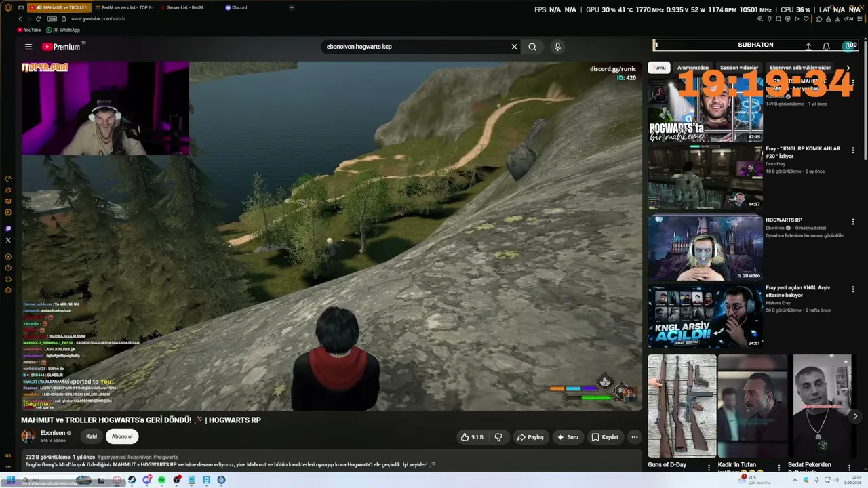868x488 pixels.
Task: Open the YouTube account avatar menu
Action: coord(848,46)
